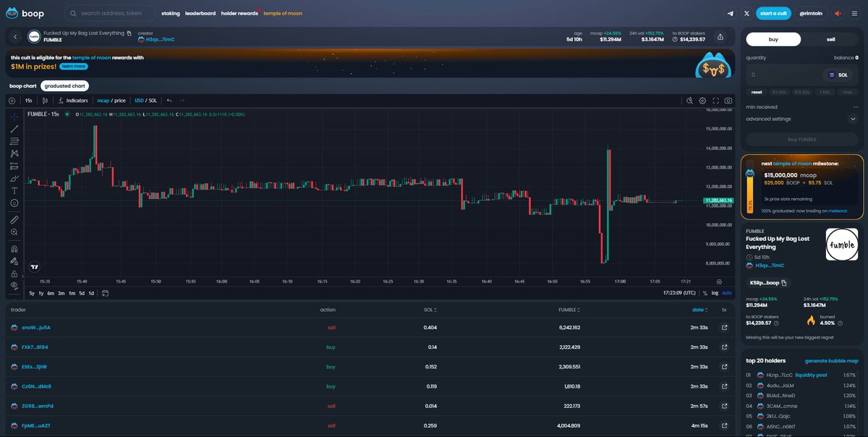The image size is (868, 437).
Task: Focus the search address, token box
Action: point(110,13)
